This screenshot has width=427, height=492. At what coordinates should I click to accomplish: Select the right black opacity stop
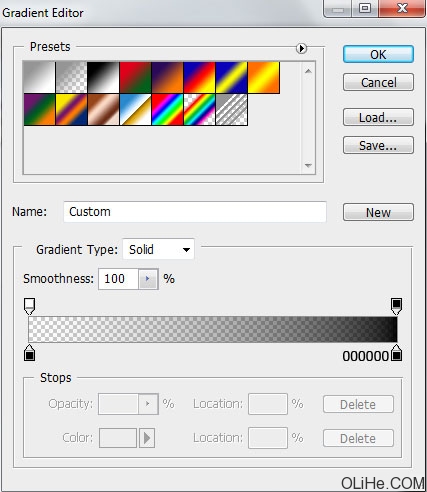coord(396,306)
